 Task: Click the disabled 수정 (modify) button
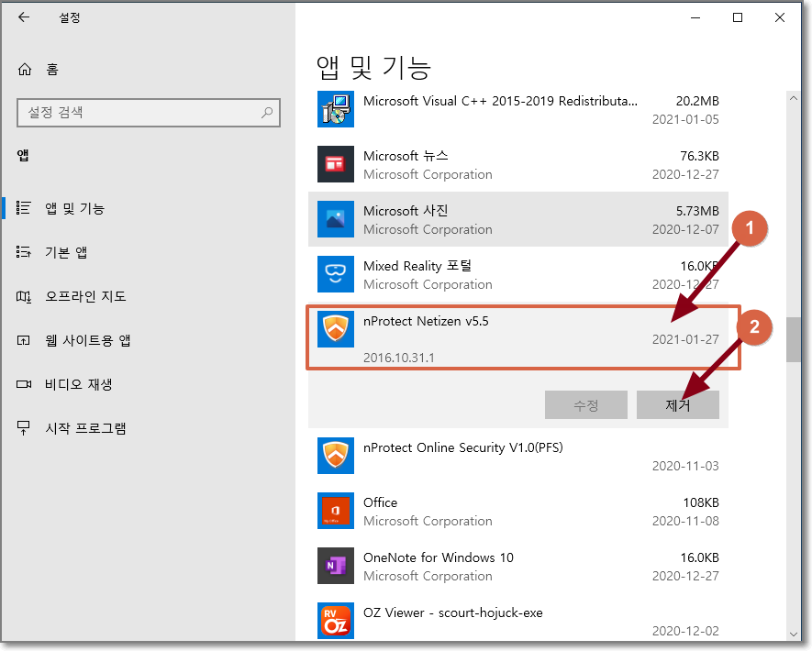click(x=585, y=404)
